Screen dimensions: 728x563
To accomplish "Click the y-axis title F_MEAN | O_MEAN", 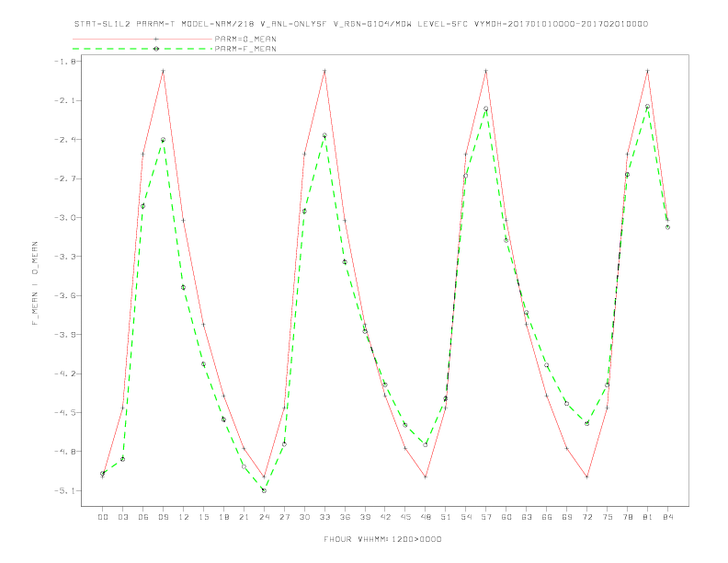I will (35, 283).
